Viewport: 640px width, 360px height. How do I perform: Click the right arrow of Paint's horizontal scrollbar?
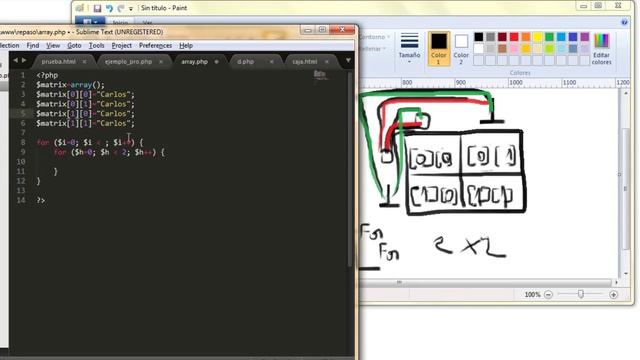point(616,282)
